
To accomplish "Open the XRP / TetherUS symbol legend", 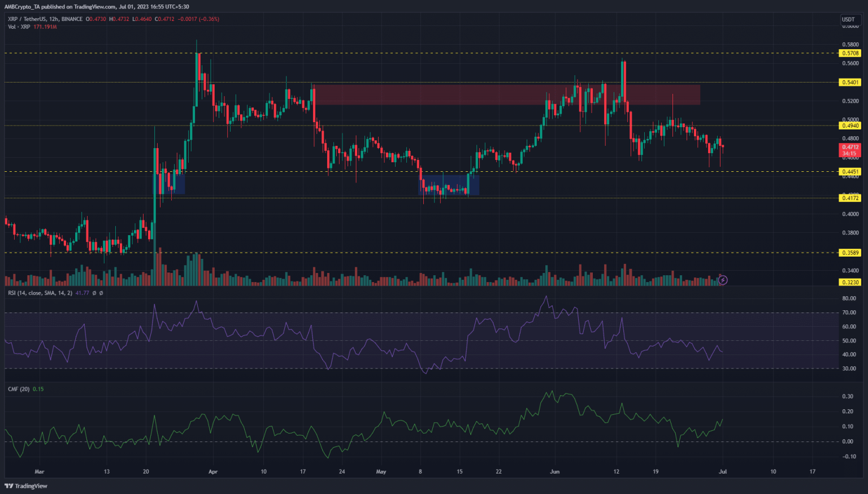I will (28, 19).
